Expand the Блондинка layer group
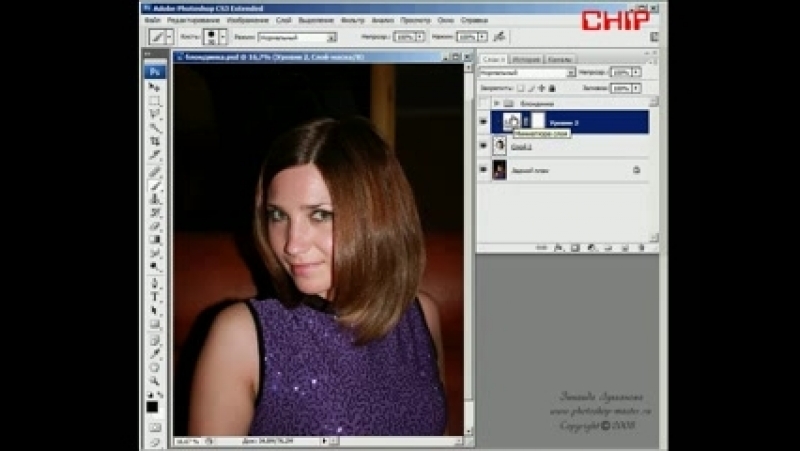This screenshot has width=800, height=451. click(x=496, y=103)
